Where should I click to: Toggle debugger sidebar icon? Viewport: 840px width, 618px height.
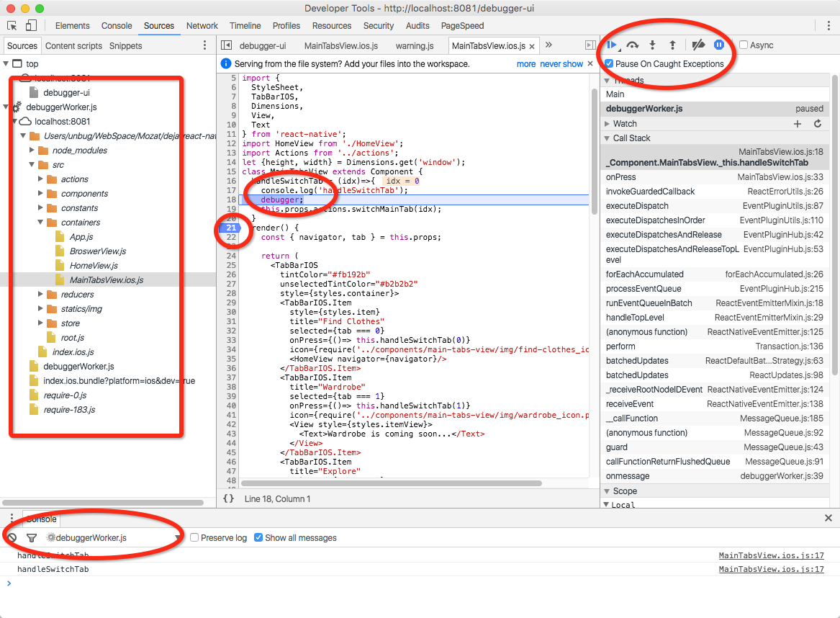tap(590, 45)
